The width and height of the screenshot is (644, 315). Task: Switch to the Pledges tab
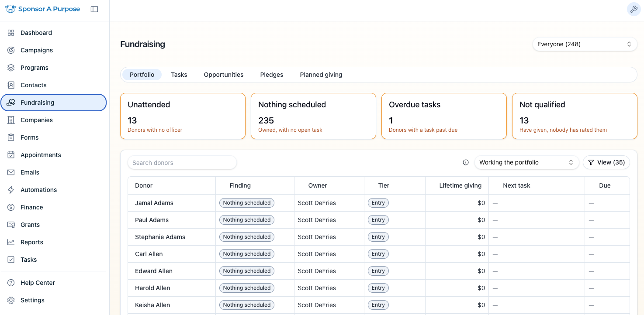pos(272,75)
